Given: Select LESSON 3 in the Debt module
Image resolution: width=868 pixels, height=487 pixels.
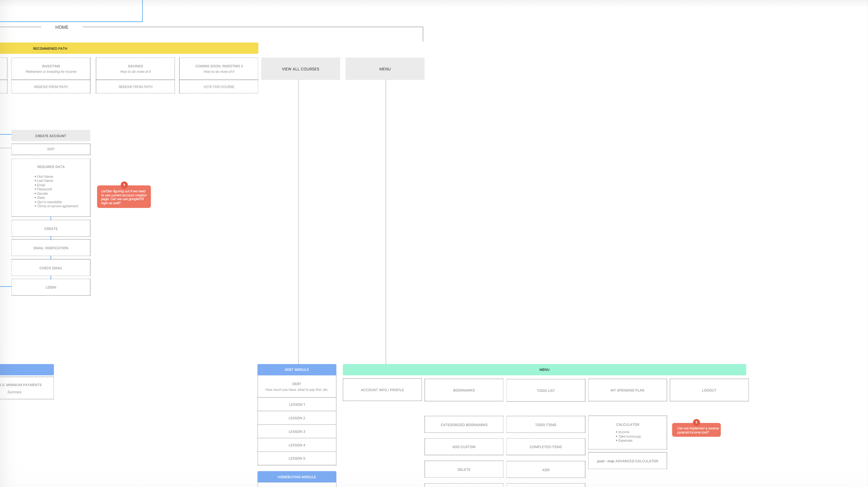Looking at the screenshot, I should 297,431.
